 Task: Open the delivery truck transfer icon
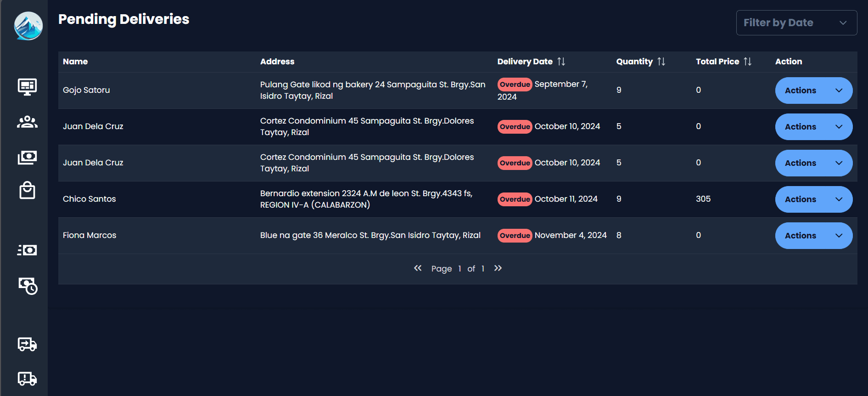[x=27, y=344]
